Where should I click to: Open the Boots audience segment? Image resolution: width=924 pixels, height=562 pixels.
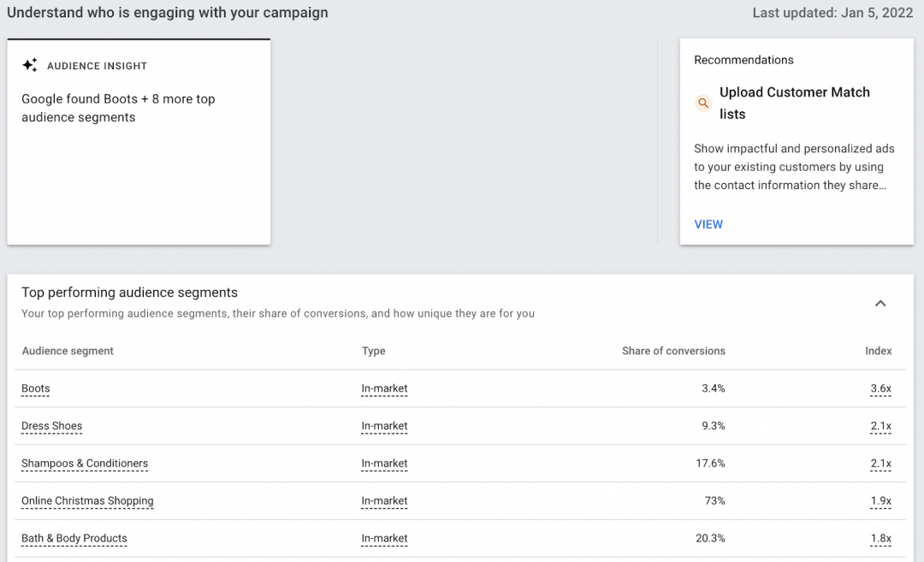click(36, 388)
